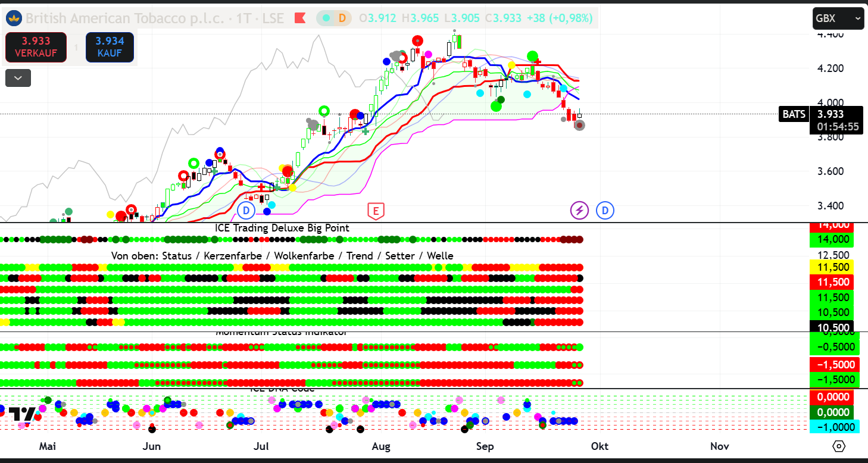Image resolution: width=868 pixels, height=463 pixels.
Task: Select the Von oben Status indicator title
Action: (x=282, y=256)
